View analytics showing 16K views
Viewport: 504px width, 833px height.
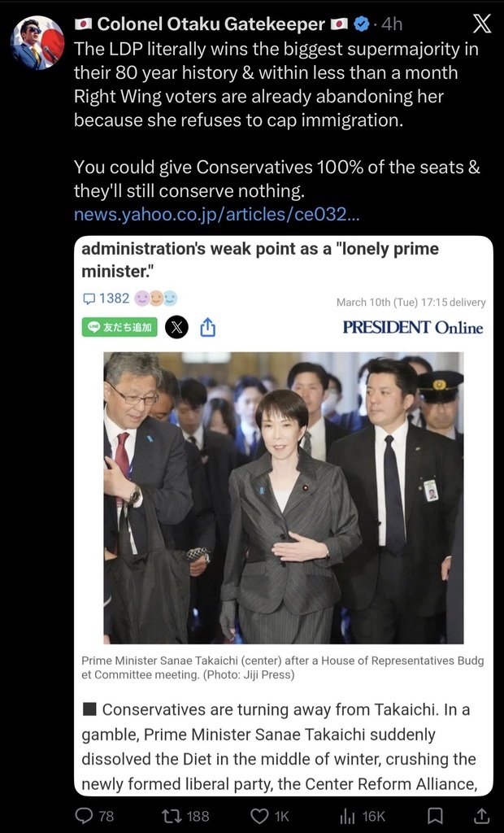(x=362, y=815)
